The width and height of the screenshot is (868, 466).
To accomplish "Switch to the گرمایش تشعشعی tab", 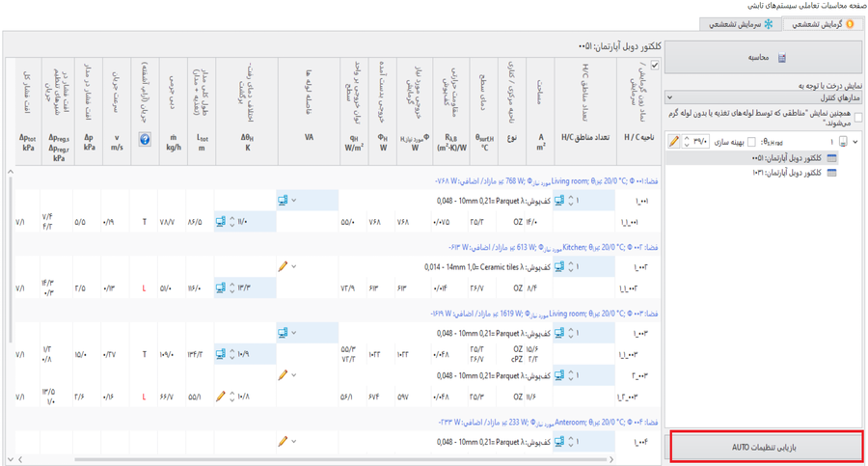I will pos(823,24).
